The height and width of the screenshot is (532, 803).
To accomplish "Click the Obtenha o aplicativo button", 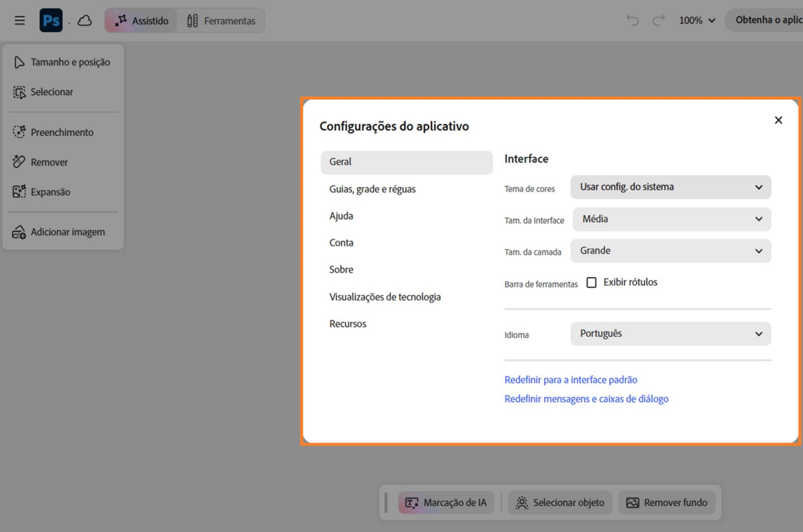I will (764, 20).
